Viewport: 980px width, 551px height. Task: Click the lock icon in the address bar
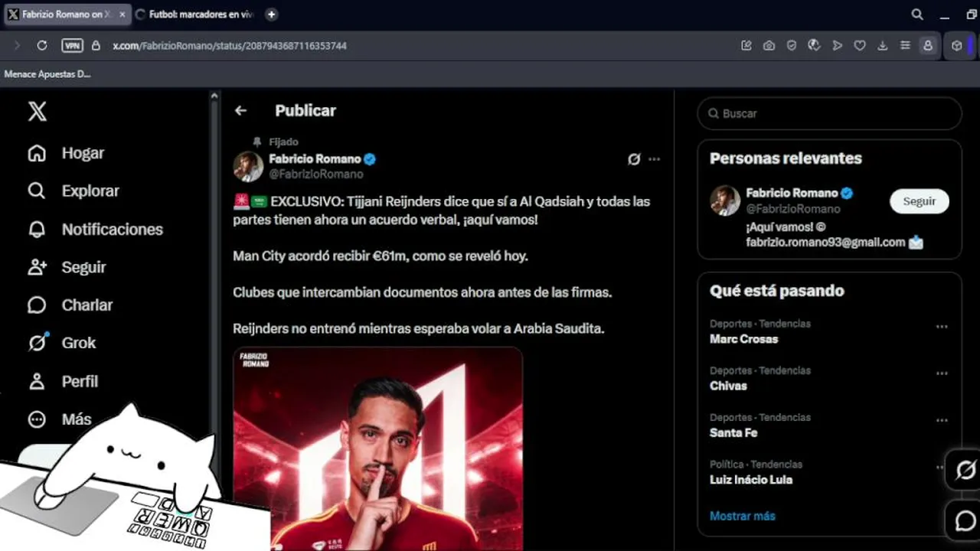click(x=96, y=45)
